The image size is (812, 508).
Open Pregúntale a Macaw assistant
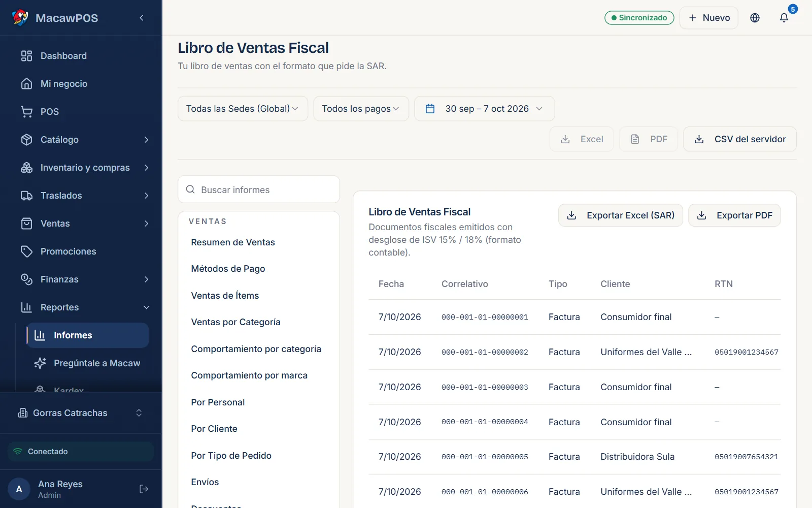pos(88,363)
